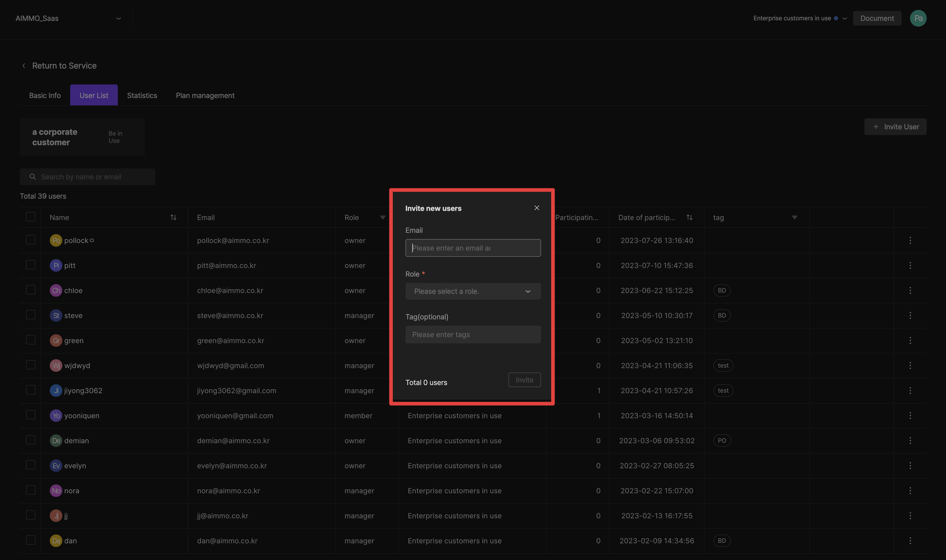Expand Enterprise customers in use dropdown
The image size is (946, 560).
click(x=845, y=18)
